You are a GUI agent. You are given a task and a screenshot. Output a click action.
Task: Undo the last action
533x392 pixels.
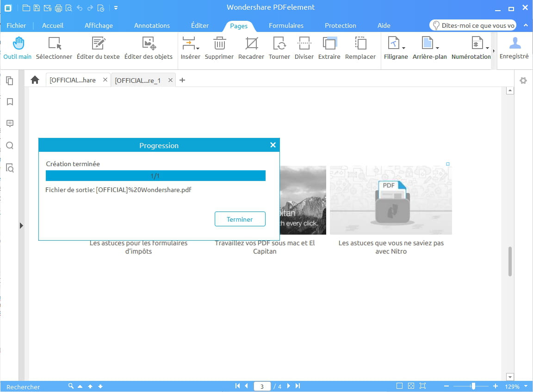pyautogui.click(x=80, y=8)
